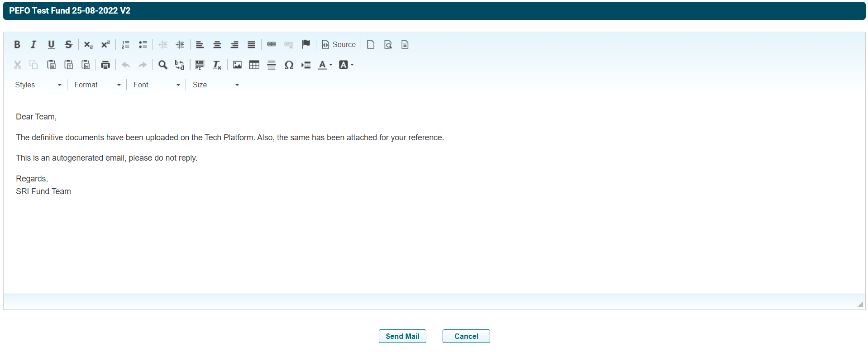
Task: Insert a hyperlink with Link icon
Action: pos(272,44)
